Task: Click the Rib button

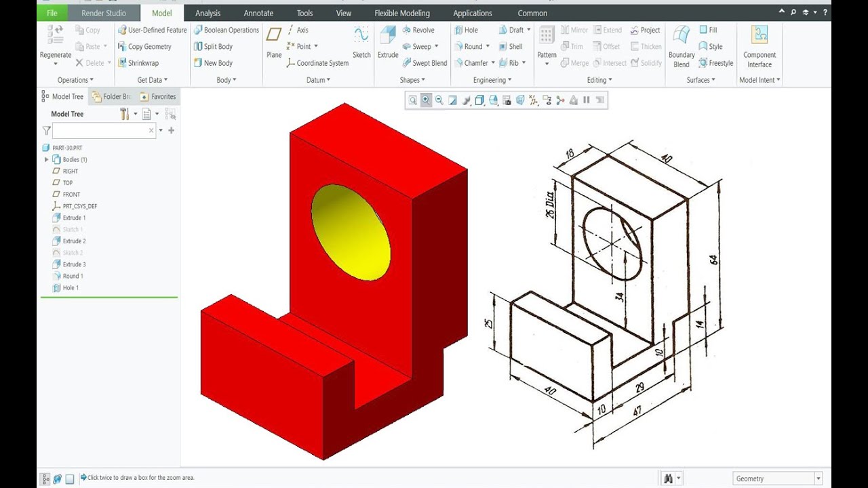Action: 509,63
